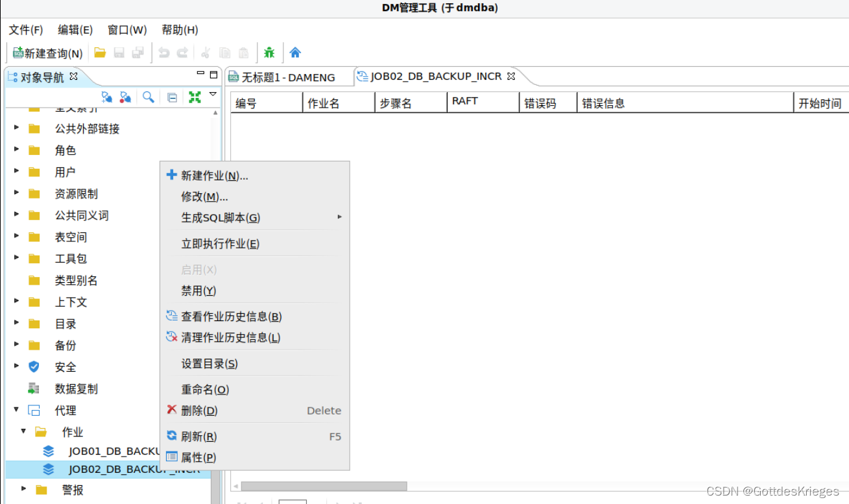This screenshot has height=504, width=849.
Task: Click the open file folder toolbar icon
Action: pos(100,53)
